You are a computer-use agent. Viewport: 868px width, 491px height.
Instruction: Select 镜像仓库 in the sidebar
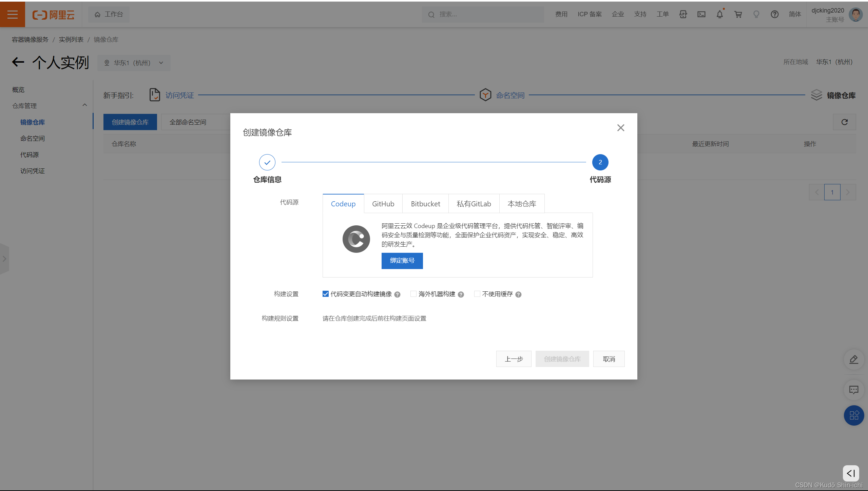(33, 122)
